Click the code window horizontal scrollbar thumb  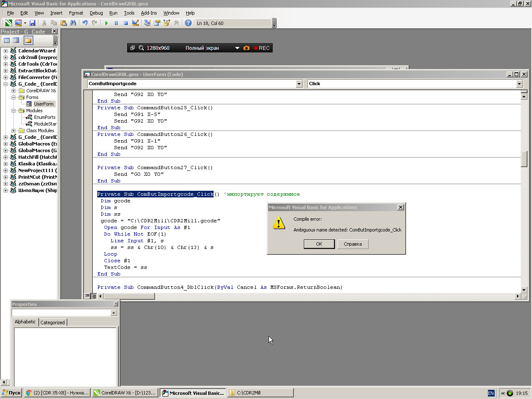129,296
